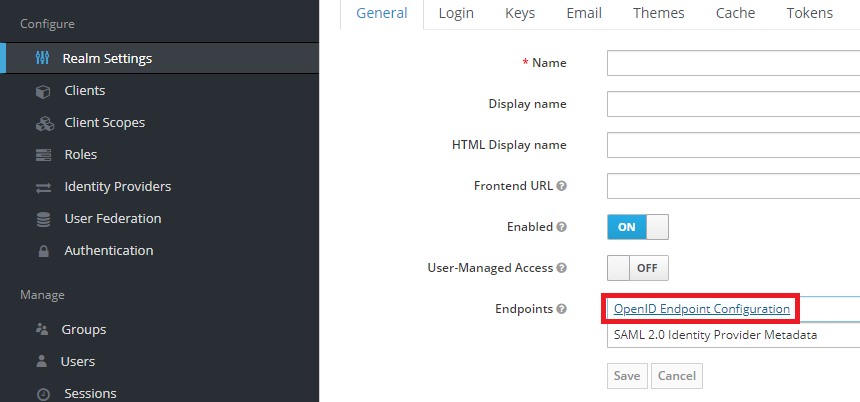The height and width of the screenshot is (402, 860).
Task: Click the User Federation database icon
Action: [x=43, y=219]
